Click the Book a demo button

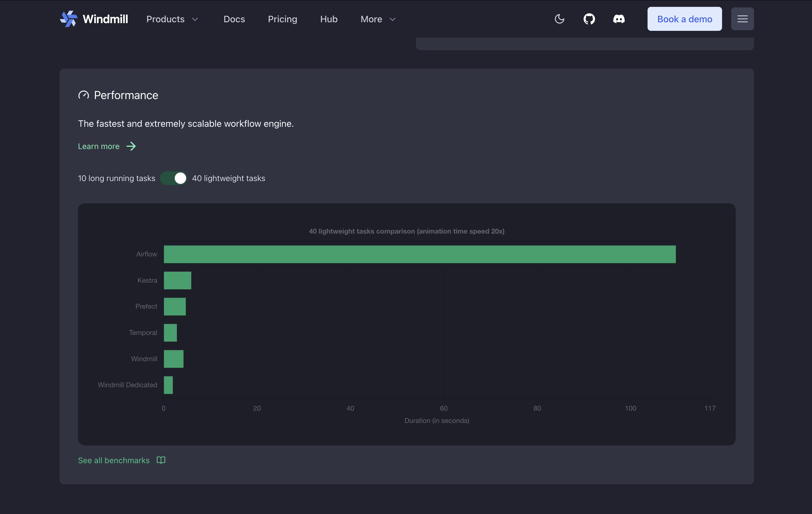pyautogui.click(x=685, y=19)
